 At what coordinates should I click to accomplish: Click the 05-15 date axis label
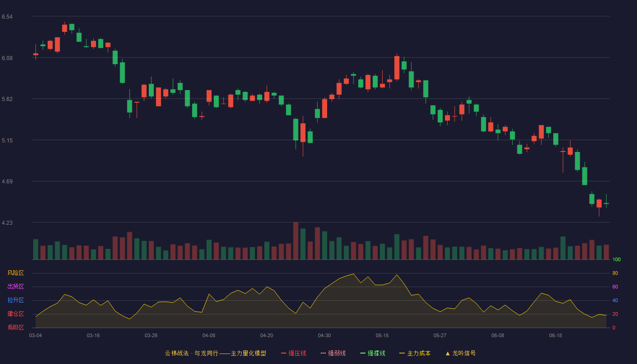(382, 335)
